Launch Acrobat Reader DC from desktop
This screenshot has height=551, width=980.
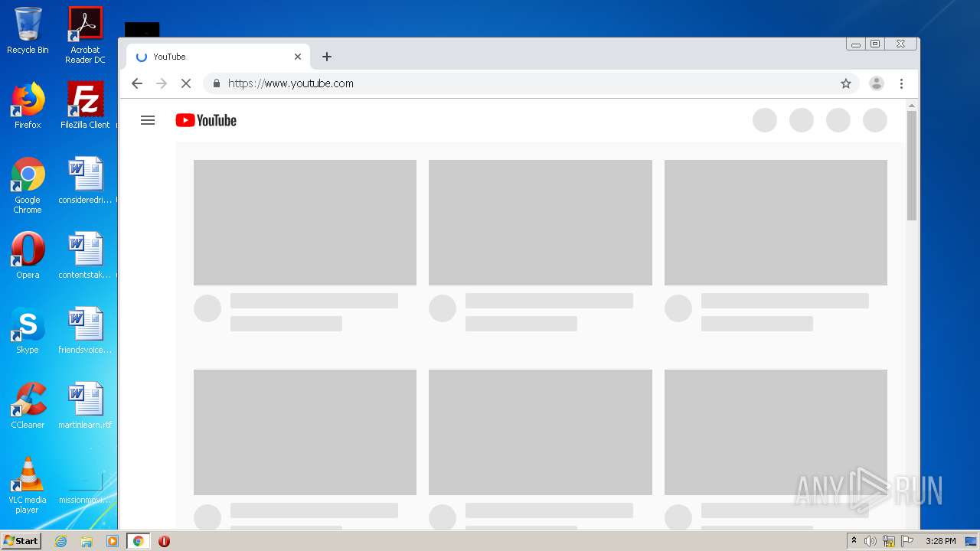tap(85, 35)
